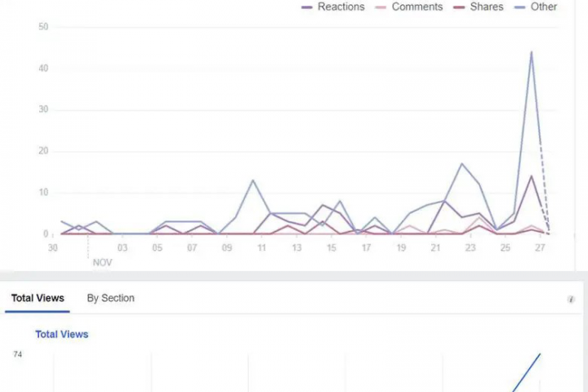Click the NOV month marker on x-axis
The image size is (588, 392).
[102, 262]
